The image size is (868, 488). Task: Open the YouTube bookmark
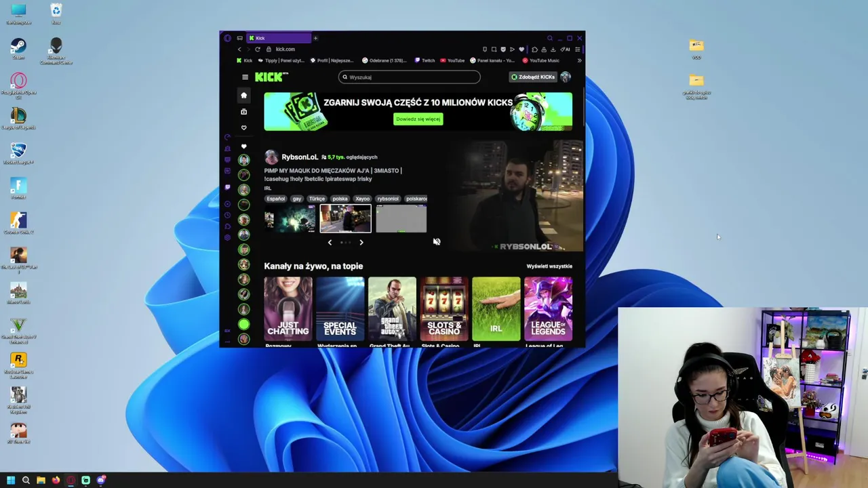pos(452,60)
